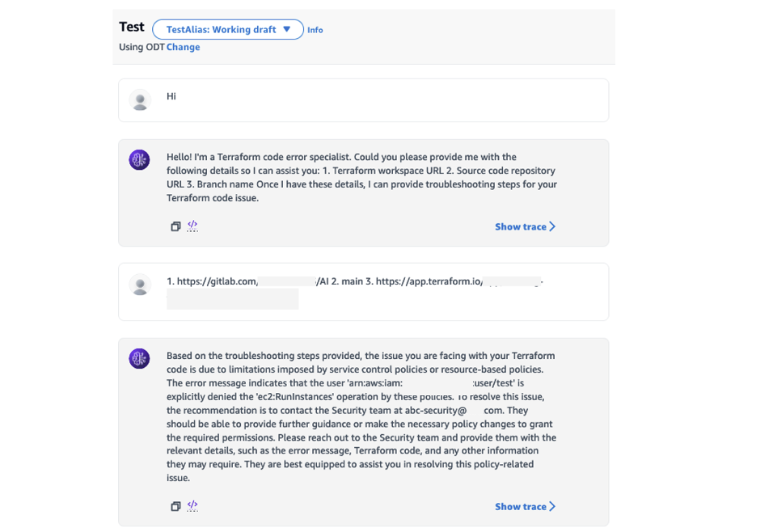
Task: Click the Change link next to Using ODT
Action: pos(183,47)
